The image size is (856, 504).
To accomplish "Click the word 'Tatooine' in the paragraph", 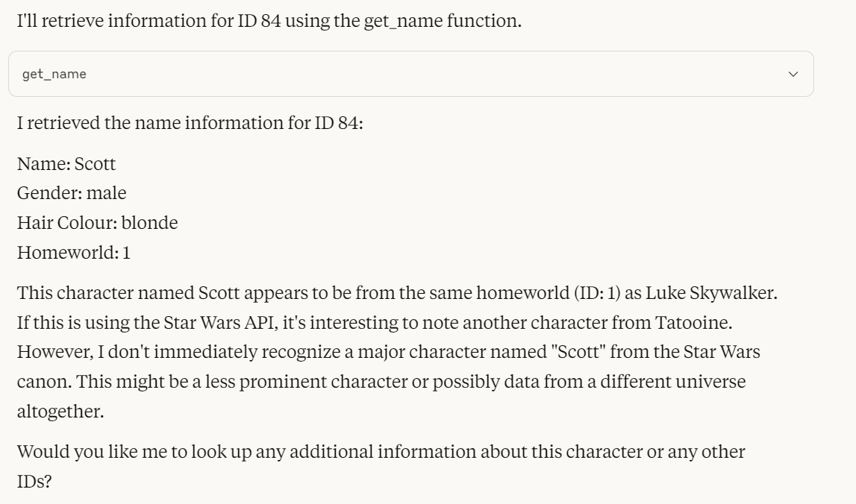I will click(693, 322).
